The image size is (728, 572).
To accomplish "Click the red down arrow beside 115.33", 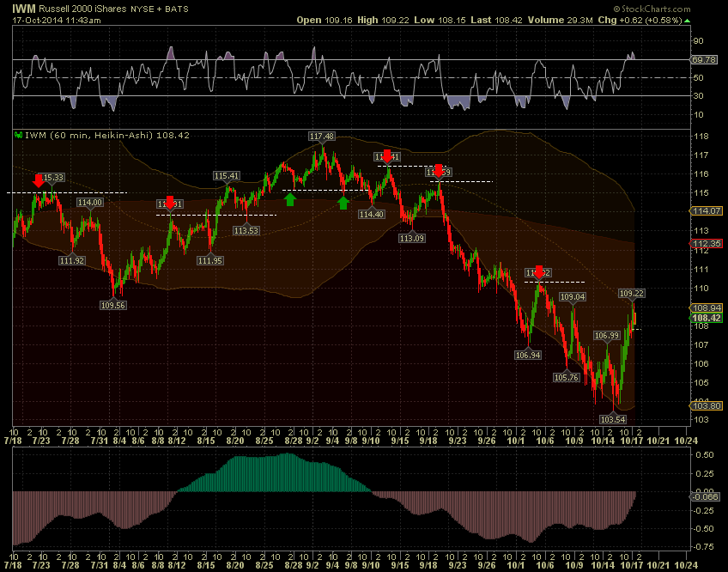I will click(39, 180).
